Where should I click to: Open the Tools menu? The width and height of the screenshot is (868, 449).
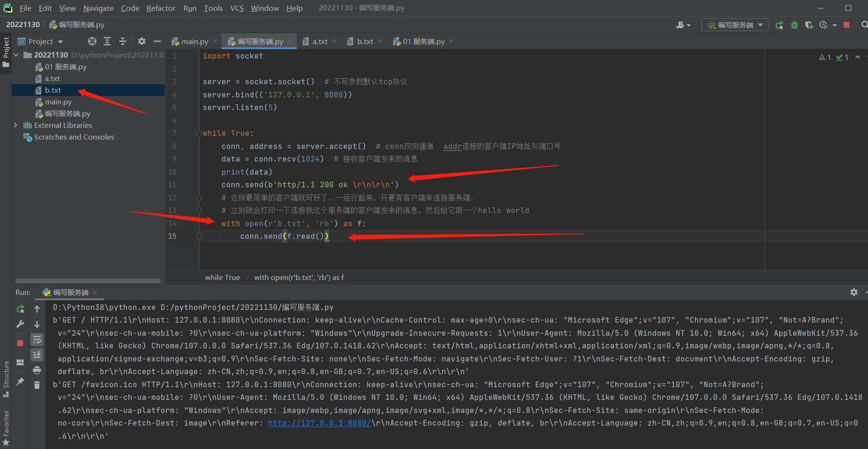click(x=213, y=8)
